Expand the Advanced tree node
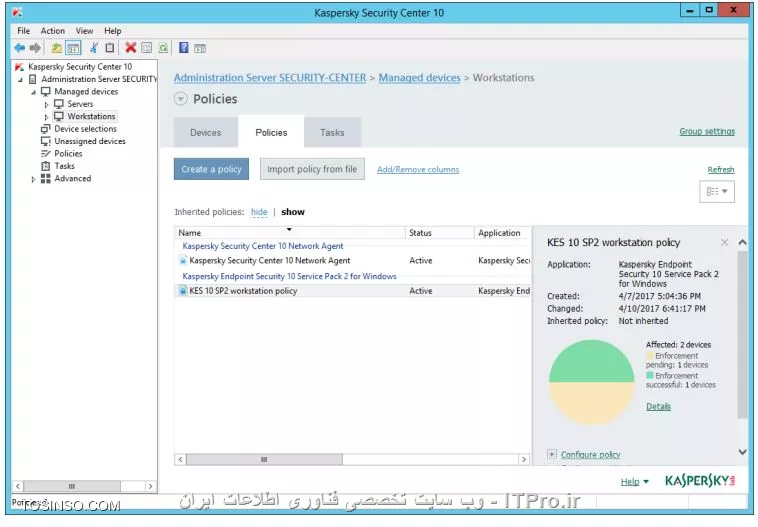Screen dimensions: 758x527 [33, 179]
